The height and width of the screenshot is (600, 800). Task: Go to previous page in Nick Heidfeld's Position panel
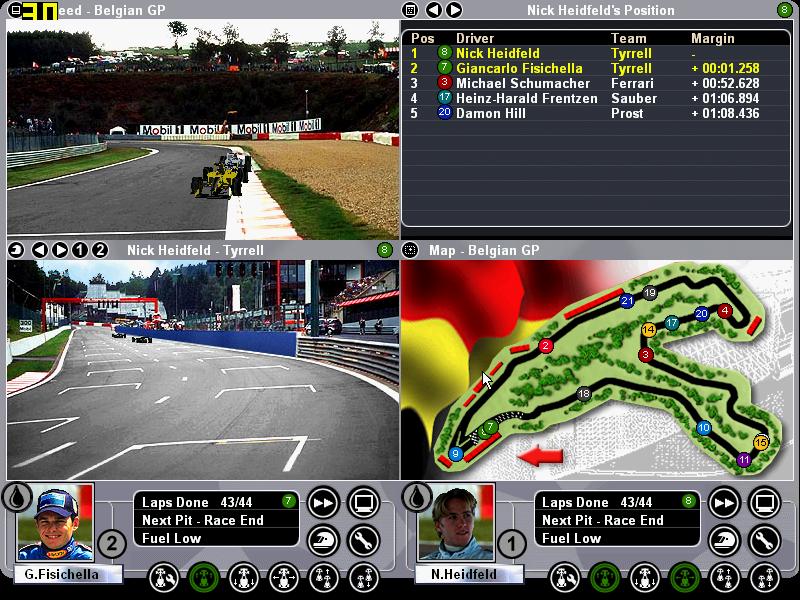(434, 10)
